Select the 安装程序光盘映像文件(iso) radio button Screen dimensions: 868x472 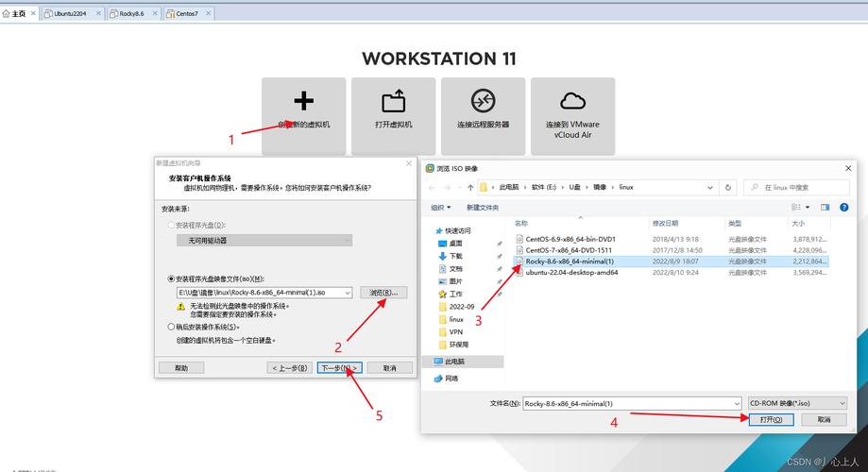tap(171, 278)
